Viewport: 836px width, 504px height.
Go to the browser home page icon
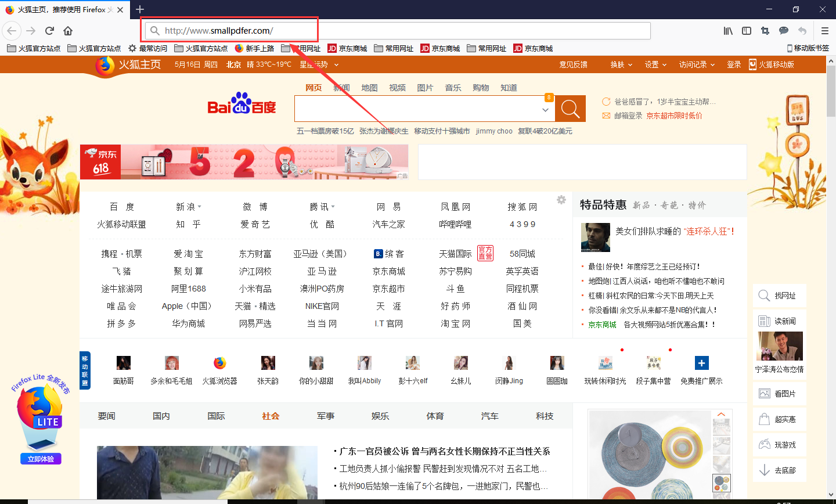click(68, 31)
